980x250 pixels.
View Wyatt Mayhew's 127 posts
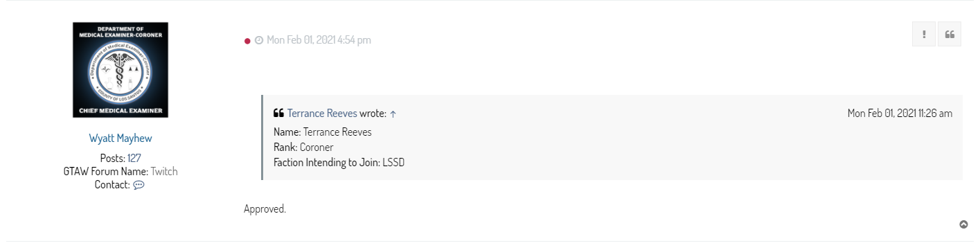134,158
